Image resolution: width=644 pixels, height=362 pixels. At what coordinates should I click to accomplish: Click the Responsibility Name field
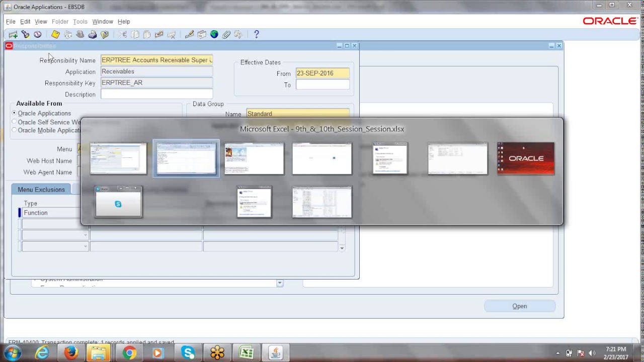pos(156,60)
